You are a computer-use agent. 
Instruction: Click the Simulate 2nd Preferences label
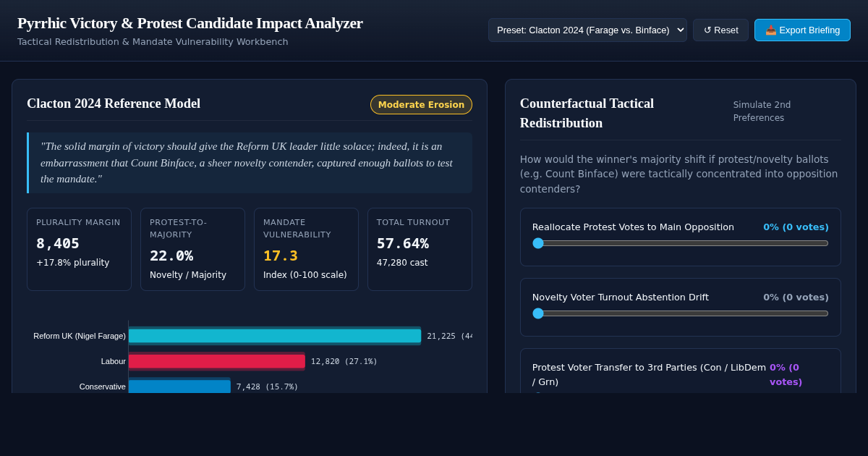coord(762,111)
